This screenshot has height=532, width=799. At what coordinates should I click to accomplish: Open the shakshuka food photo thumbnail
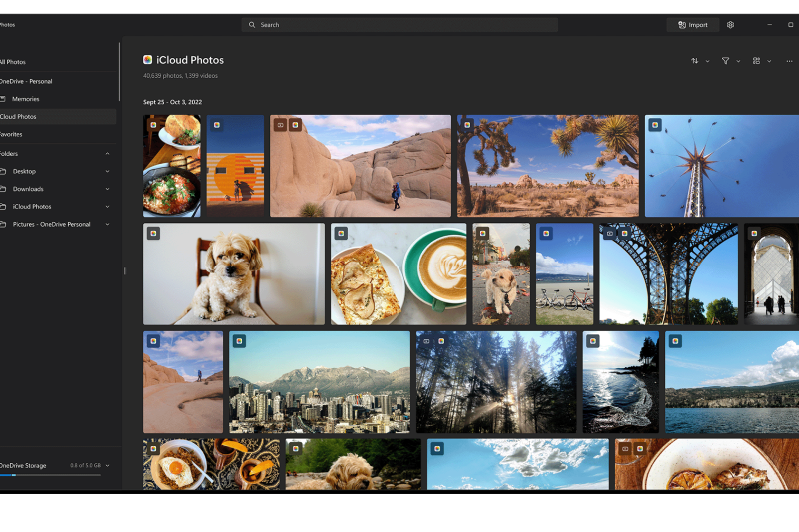point(172,166)
